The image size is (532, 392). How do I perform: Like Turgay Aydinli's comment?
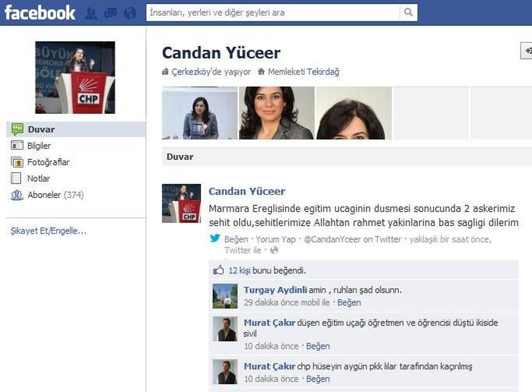click(x=349, y=303)
